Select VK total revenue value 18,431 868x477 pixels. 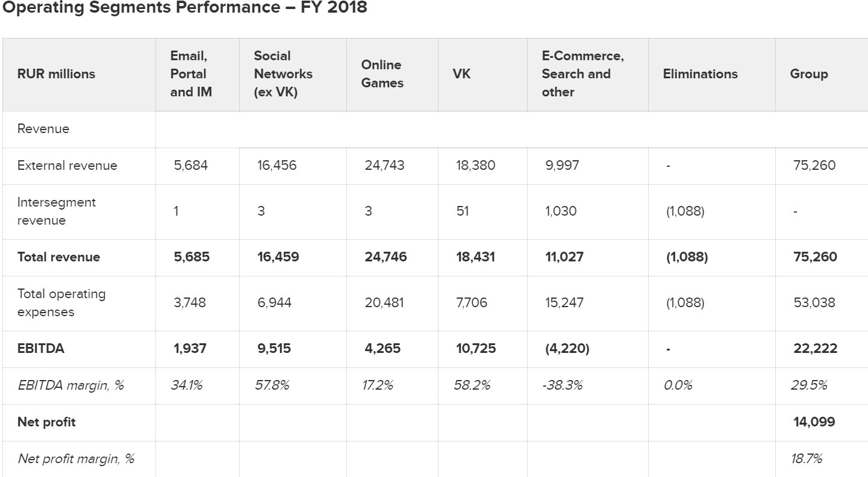click(475, 257)
